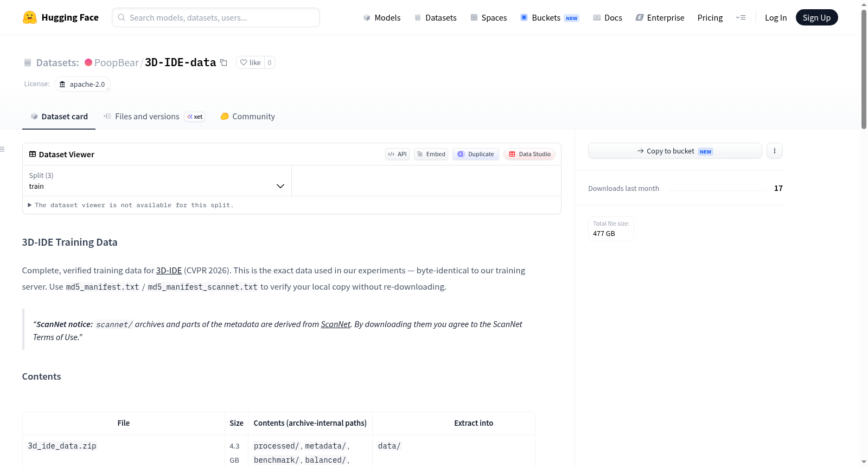This screenshot has width=868, height=467.
Task: Open the Models page
Action: (382, 17)
